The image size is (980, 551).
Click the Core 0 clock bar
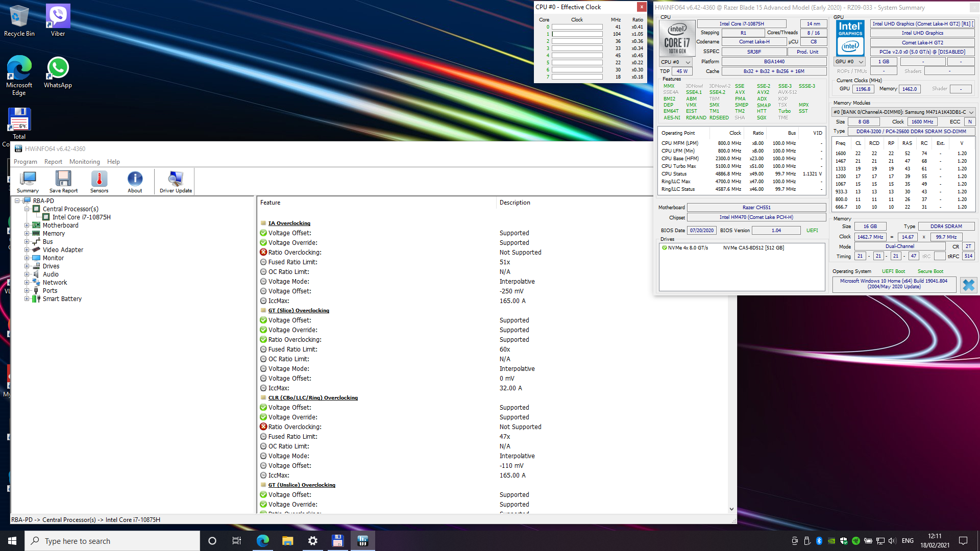tap(577, 27)
